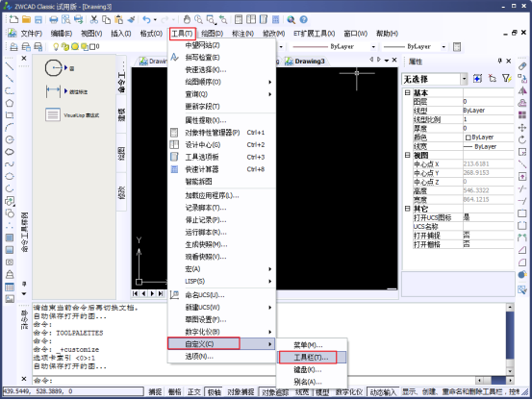Toggle 对象捕捉 object snap in status bar
Screen dimensions: 532x400
tap(241, 392)
